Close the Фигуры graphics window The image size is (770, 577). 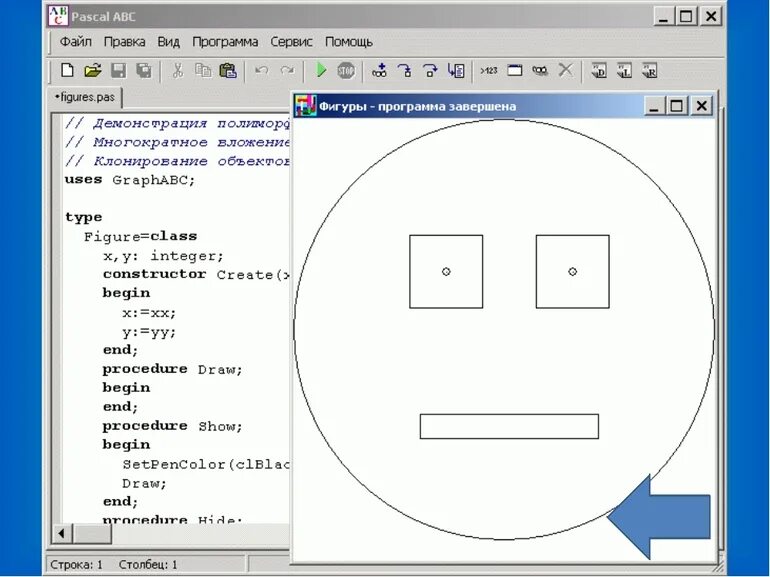[702, 106]
